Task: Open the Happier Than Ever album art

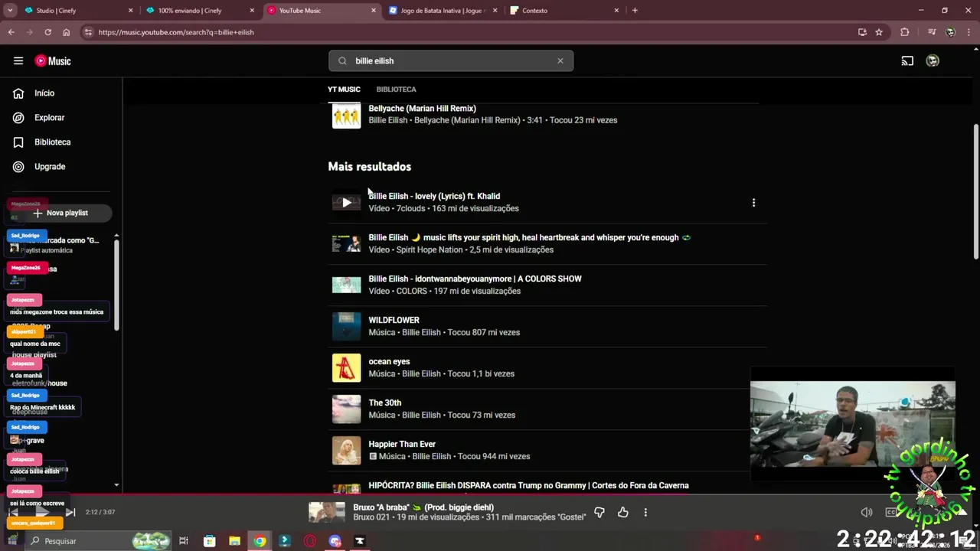Action: 346,450
